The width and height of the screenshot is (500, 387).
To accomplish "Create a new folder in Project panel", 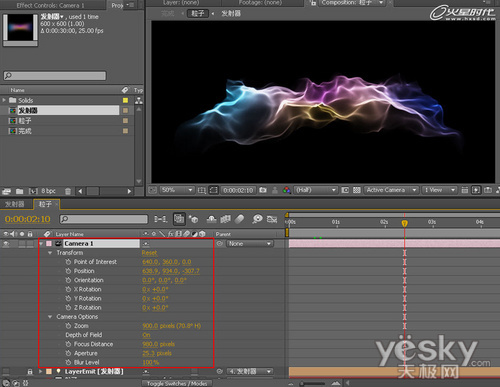I will click(x=19, y=191).
